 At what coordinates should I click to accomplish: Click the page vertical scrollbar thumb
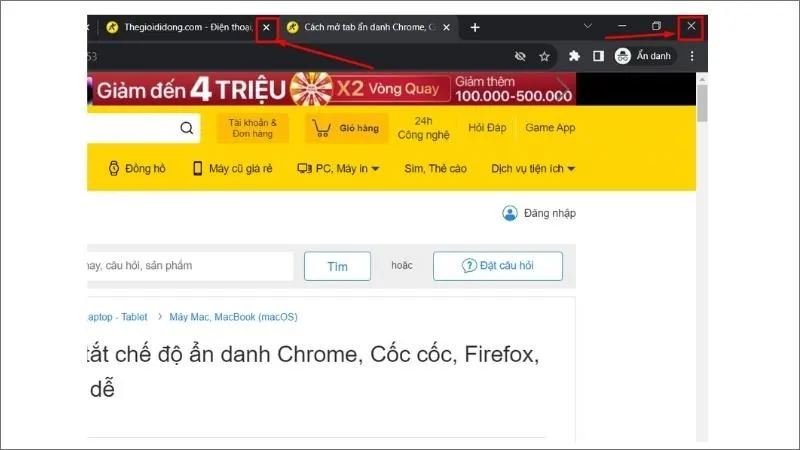coord(702,103)
